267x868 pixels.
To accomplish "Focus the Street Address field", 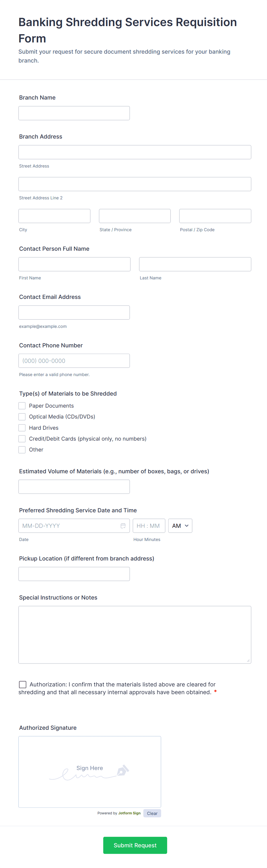I will click(135, 152).
